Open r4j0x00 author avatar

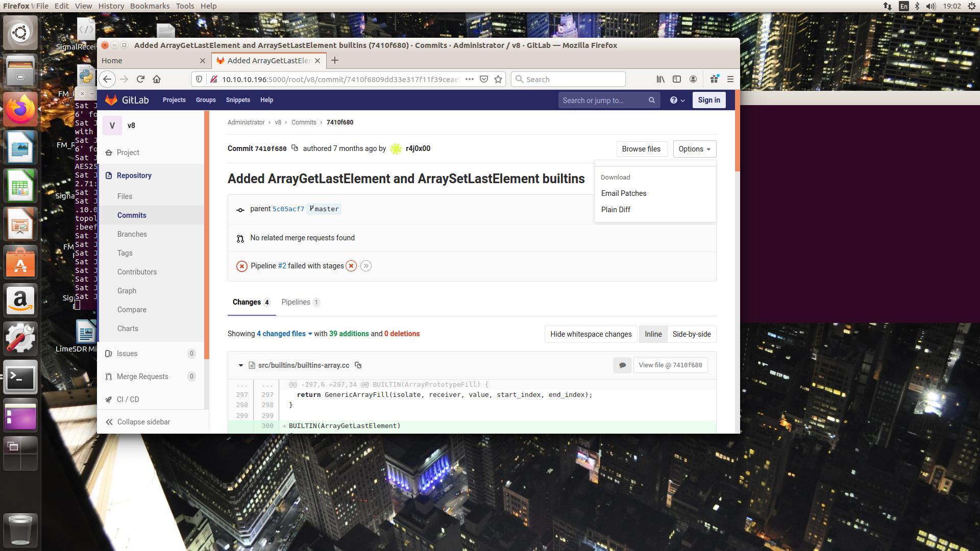click(x=396, y=148)
